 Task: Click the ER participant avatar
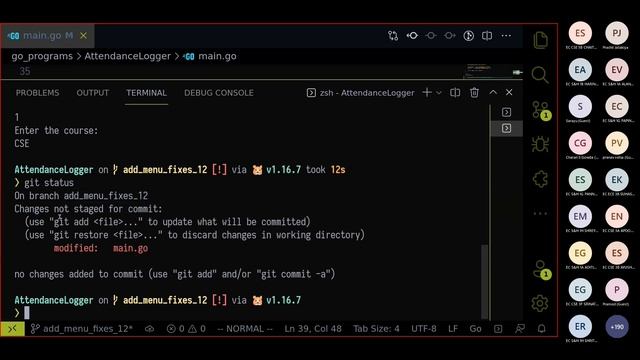(580, 327)
